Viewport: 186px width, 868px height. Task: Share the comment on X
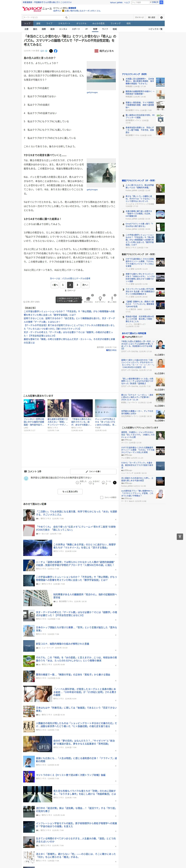[x=115, y=482]
